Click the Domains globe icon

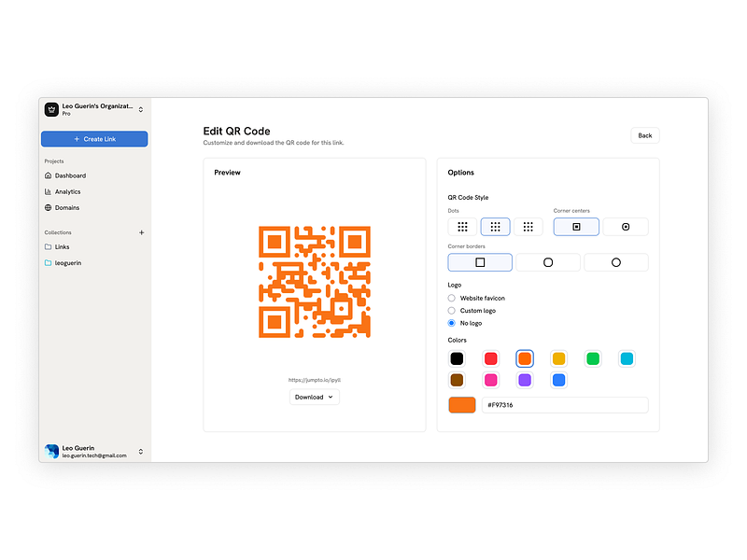(49, 207)
